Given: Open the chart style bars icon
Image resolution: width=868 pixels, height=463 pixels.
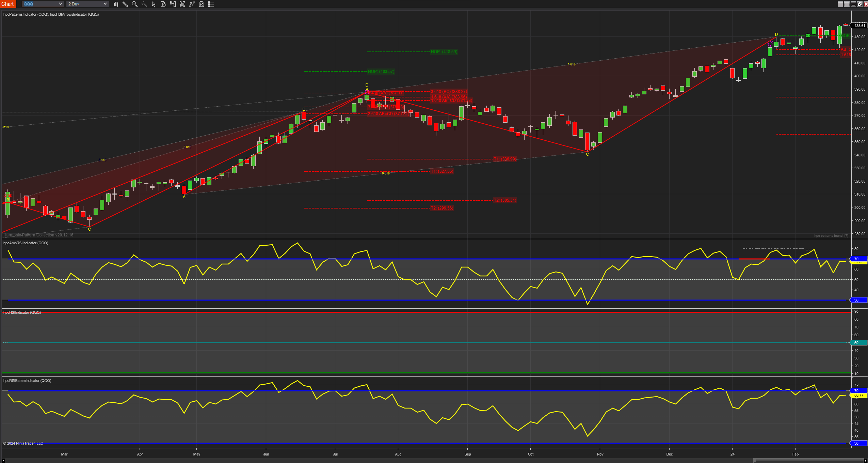Looking at the screenshot, I should [x=116, y=4].
